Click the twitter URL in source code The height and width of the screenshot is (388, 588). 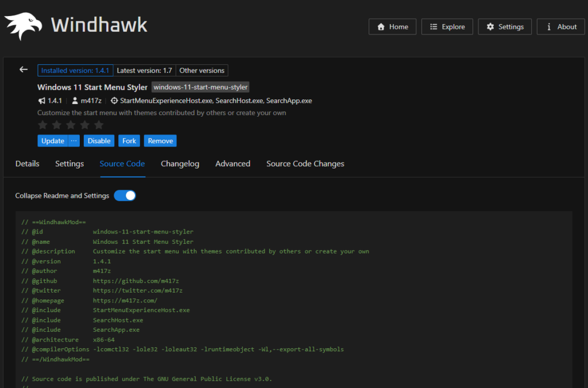pos(138,290)
